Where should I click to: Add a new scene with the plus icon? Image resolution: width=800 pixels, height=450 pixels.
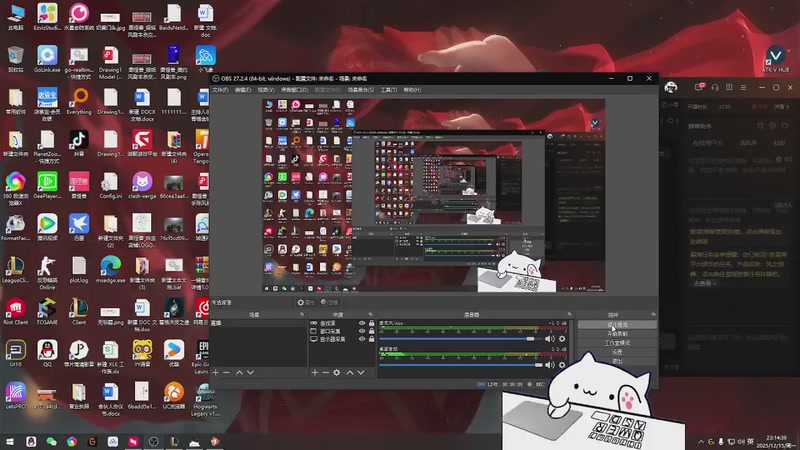tap(215, 373)
